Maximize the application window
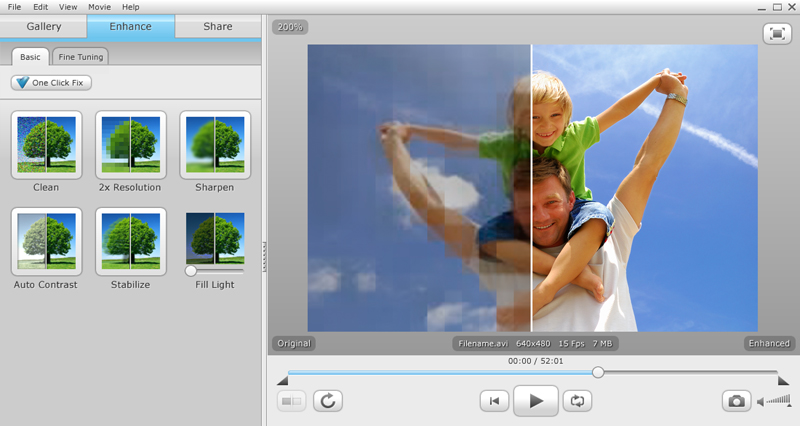Viewport: 800px width, 426px height. [777, 7]
